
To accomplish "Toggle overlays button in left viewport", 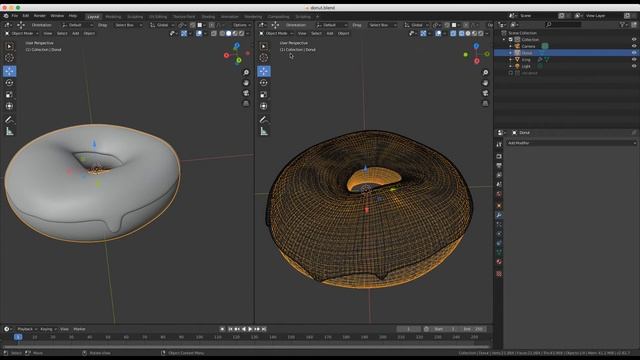I will click(199, 33).
